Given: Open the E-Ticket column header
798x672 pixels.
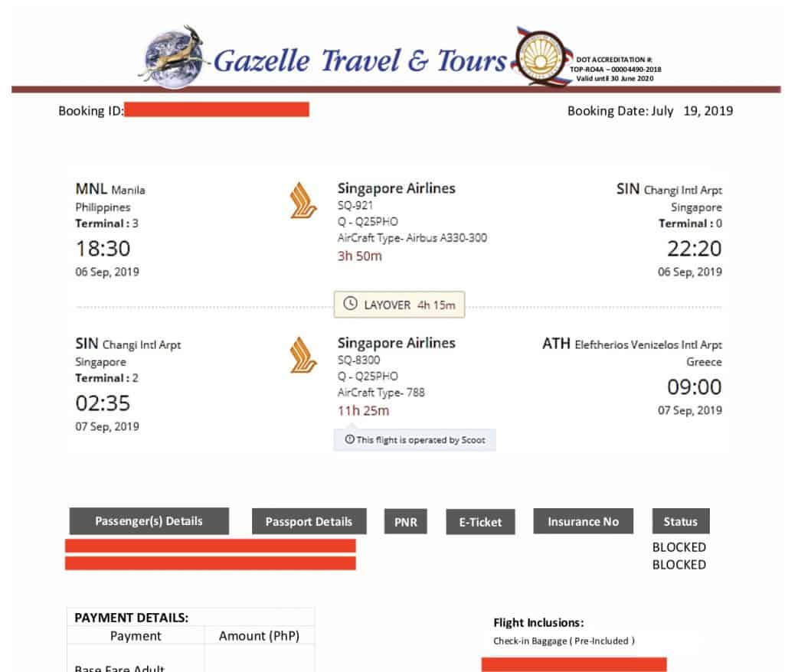Looking at the screenshot, I should click(x=480, y=522).
